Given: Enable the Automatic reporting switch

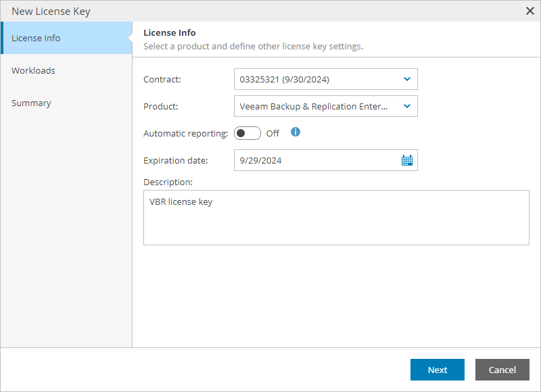Looking at the screenshot, I should [247, 133].
